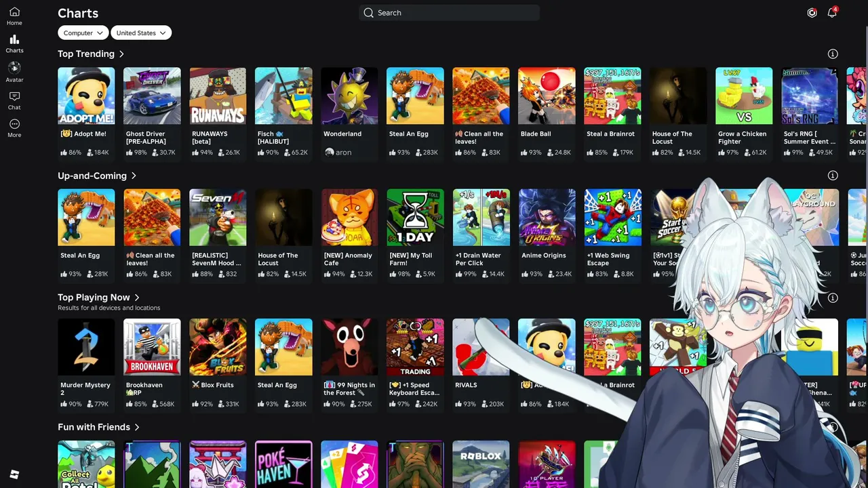
Task: Open the ROBLOX-labeled thumbnail in Fun with Friends
Action: [x=481, y=464]
